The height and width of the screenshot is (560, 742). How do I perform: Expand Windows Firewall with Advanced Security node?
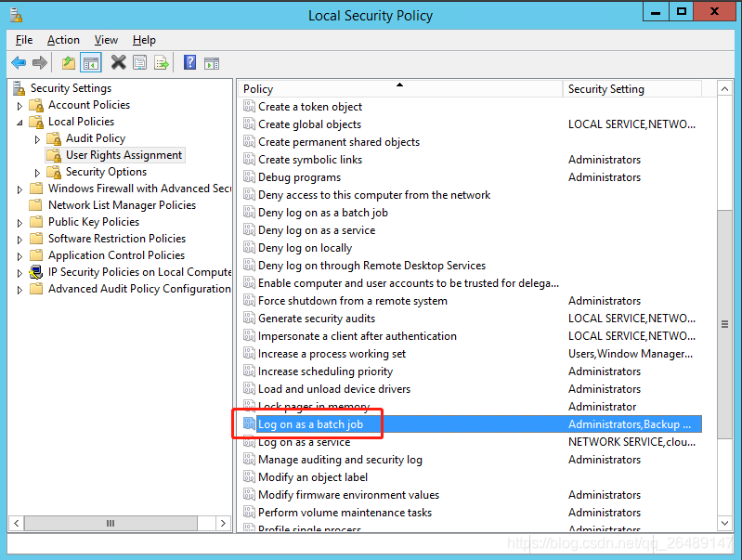point(20,189)
